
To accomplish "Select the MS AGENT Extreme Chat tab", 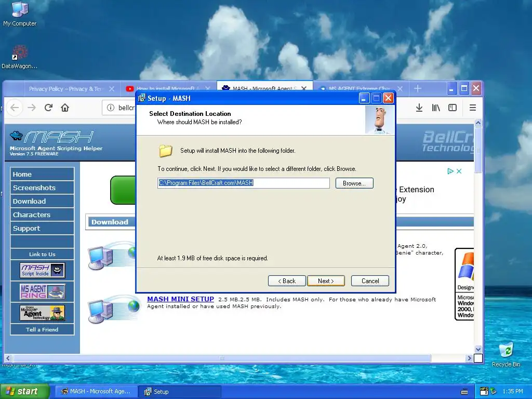I will pos(361,88).
